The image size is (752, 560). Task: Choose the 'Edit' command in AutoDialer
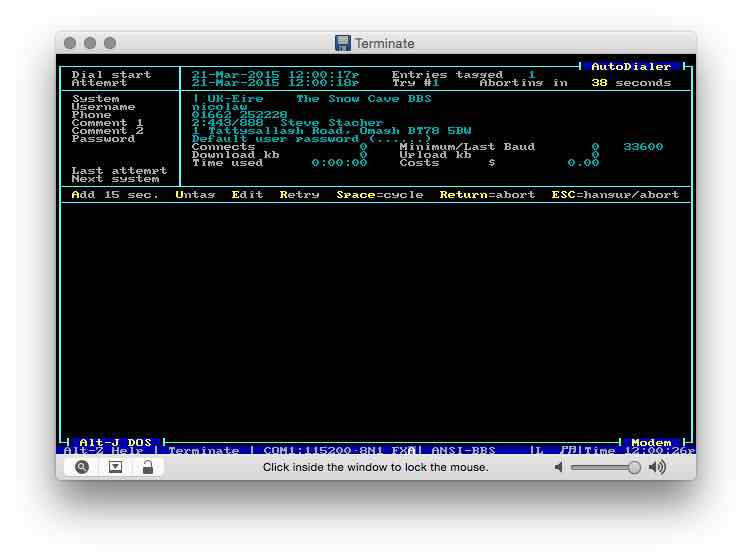coord(247,195)
